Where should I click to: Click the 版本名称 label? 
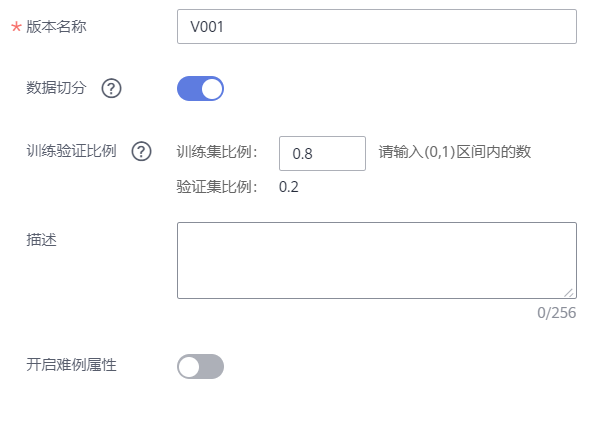pyautogui.click(x=57, y=27)
